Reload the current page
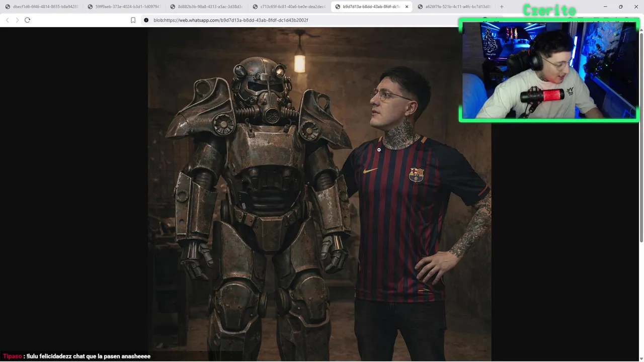The image size is (644, 362). (x=27, y=20)
